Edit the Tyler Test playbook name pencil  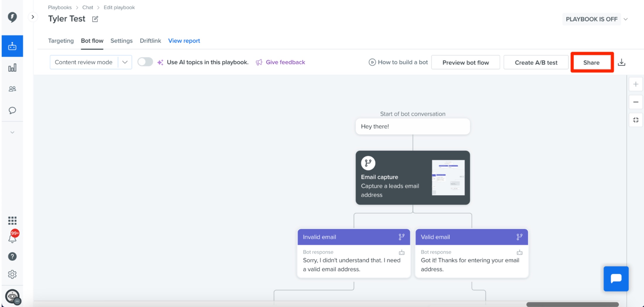tap(95, 19)
